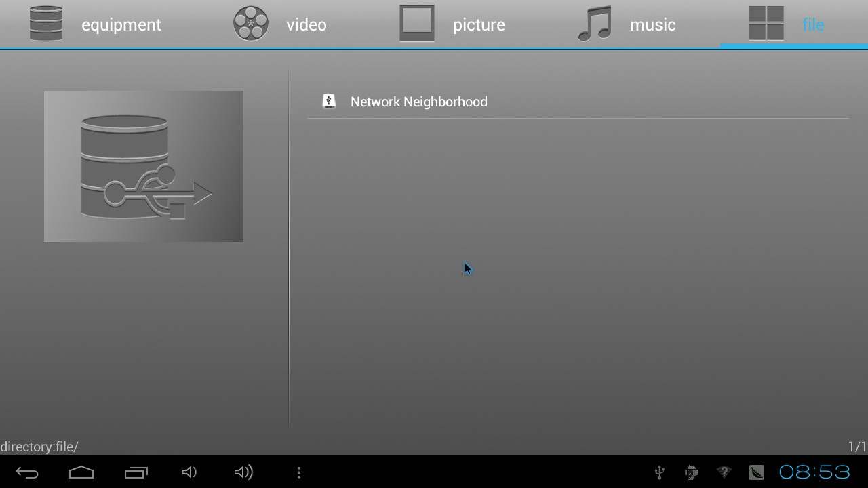The width and height of the screenshot is (868, 488).
Task: Click the Android debugging status icon
Action: tap(692, 472)
